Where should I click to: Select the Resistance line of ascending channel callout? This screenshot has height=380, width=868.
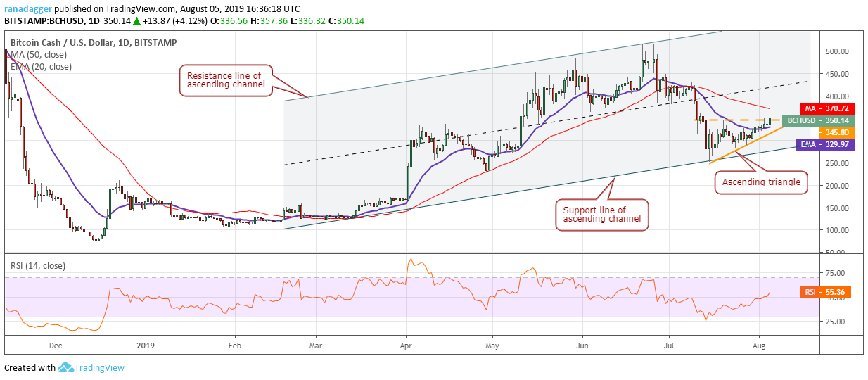[x=224, y=80]
